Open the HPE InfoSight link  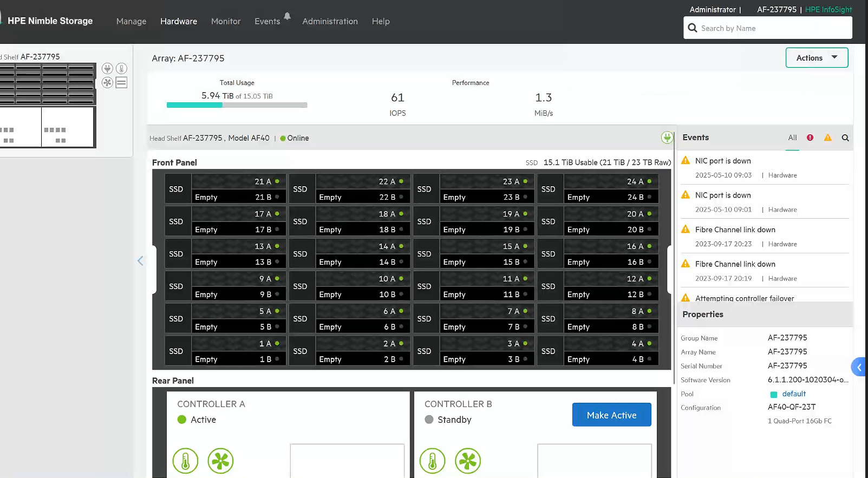pyautogui.click(x=828, y=10)
